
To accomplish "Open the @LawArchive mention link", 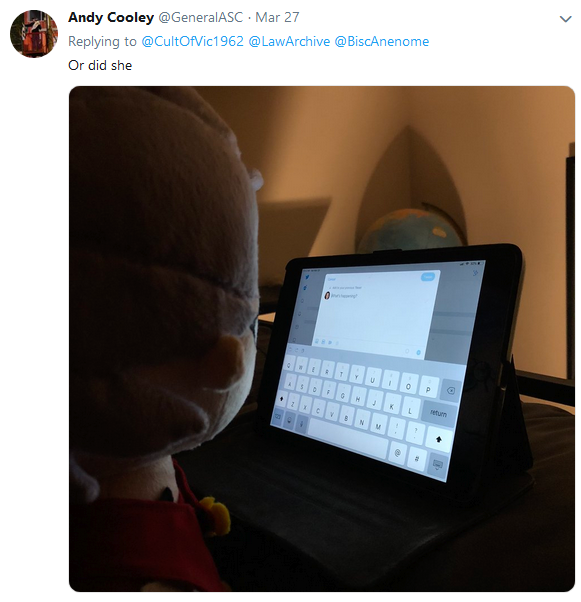I will pos(289,41).
